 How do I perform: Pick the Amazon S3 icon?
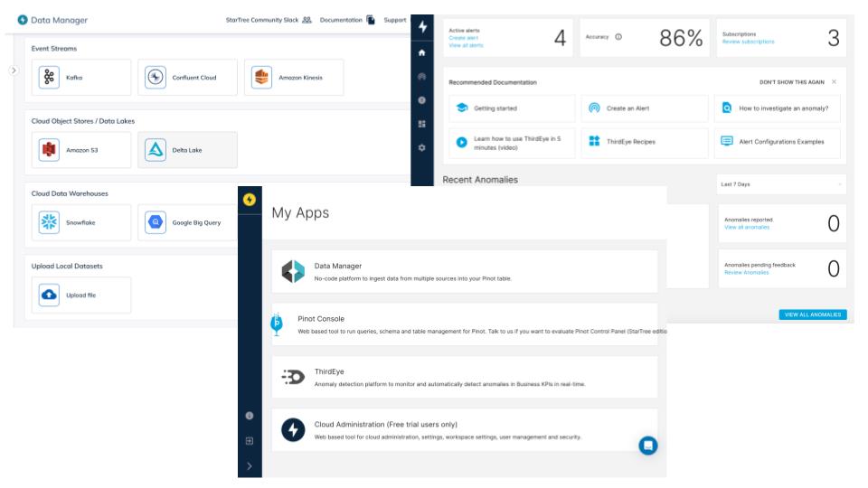pos(49,150)
